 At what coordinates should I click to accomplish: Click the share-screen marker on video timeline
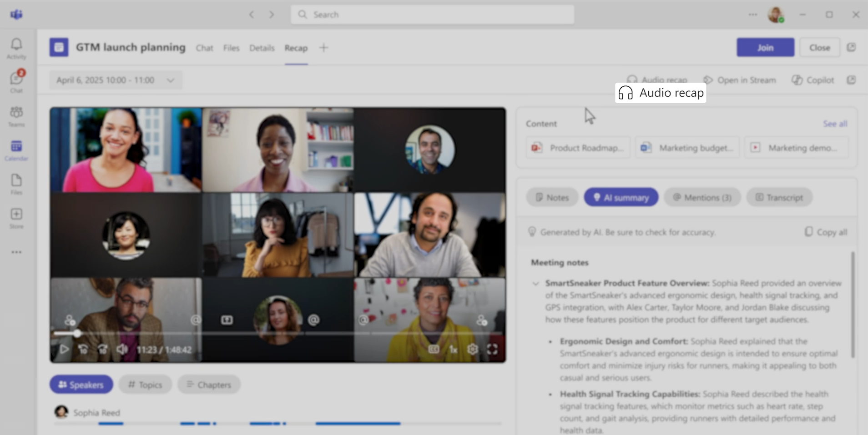(227, 320)
